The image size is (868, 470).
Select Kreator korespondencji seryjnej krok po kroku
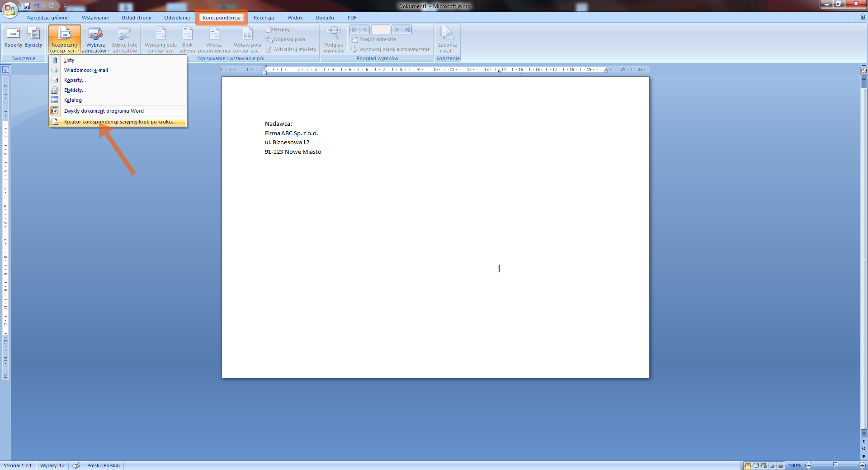coord(119,122)
